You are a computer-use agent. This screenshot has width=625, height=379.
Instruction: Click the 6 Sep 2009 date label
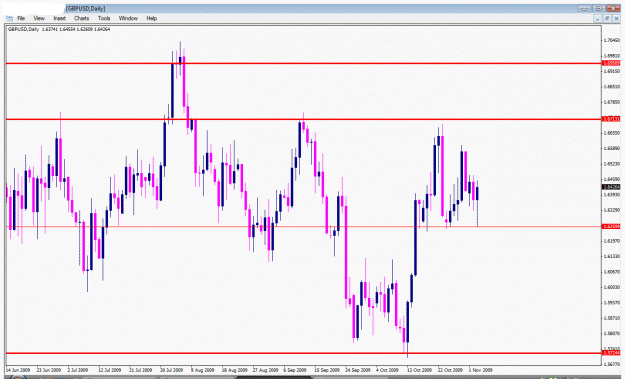point(295,370)
